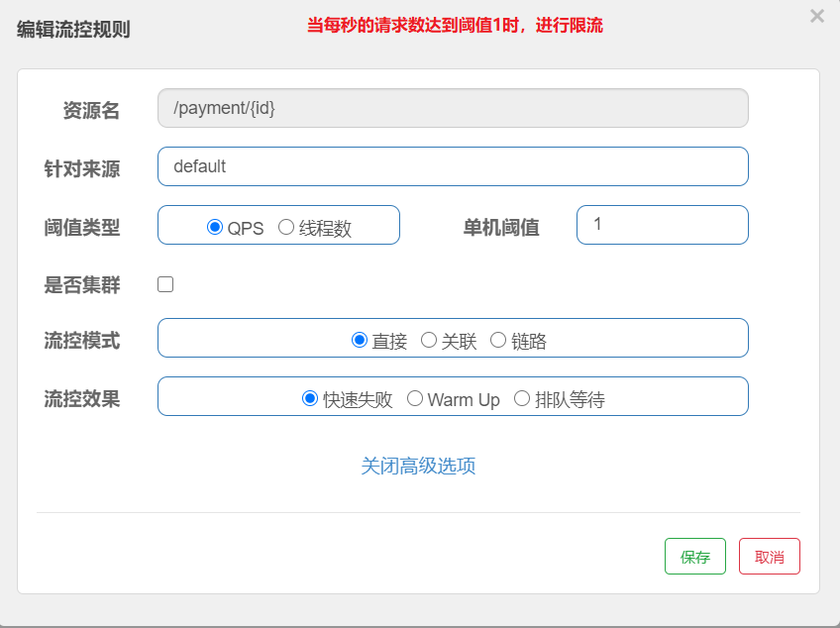Focus the 针对来源 input containing default
Viewport: 840px width, 628px height.
pyautogui.click(x=452, y=166)
